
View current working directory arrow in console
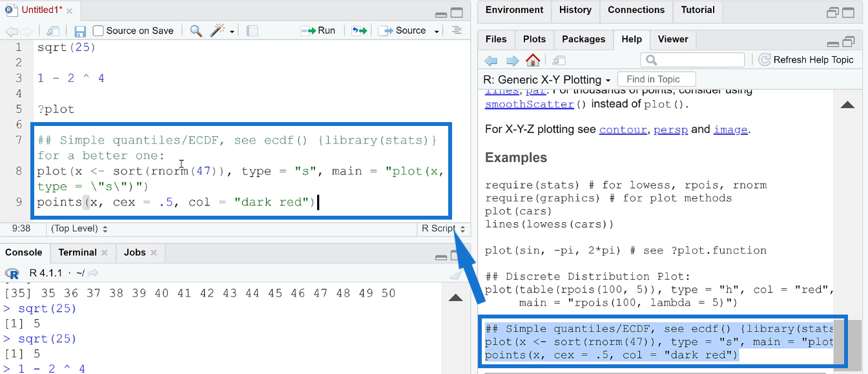coord(93,273)
